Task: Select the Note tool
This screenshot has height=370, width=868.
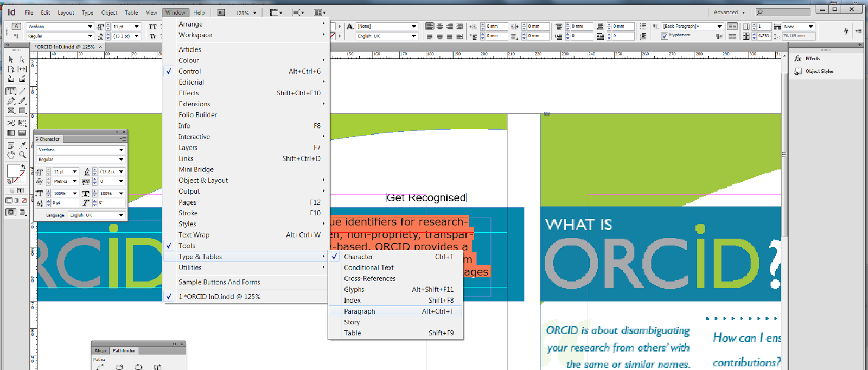Action: pyautogui.click(x=11, y=145)
